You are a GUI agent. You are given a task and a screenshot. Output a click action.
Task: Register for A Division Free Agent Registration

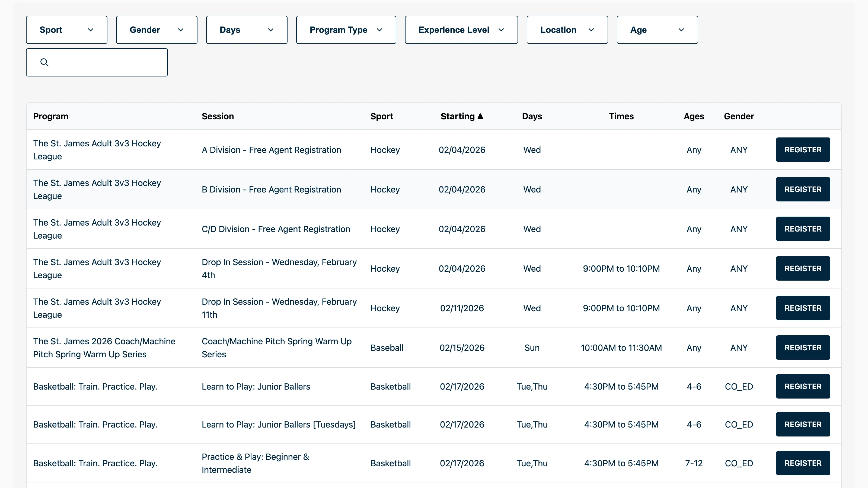803,150
